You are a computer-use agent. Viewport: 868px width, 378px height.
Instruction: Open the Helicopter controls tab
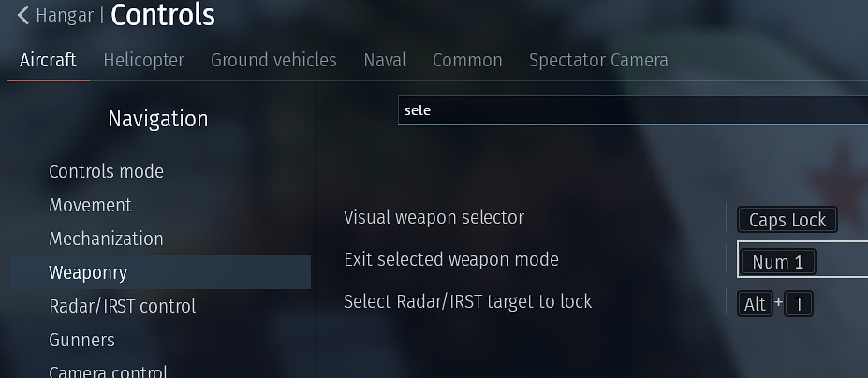click(144, 60)
